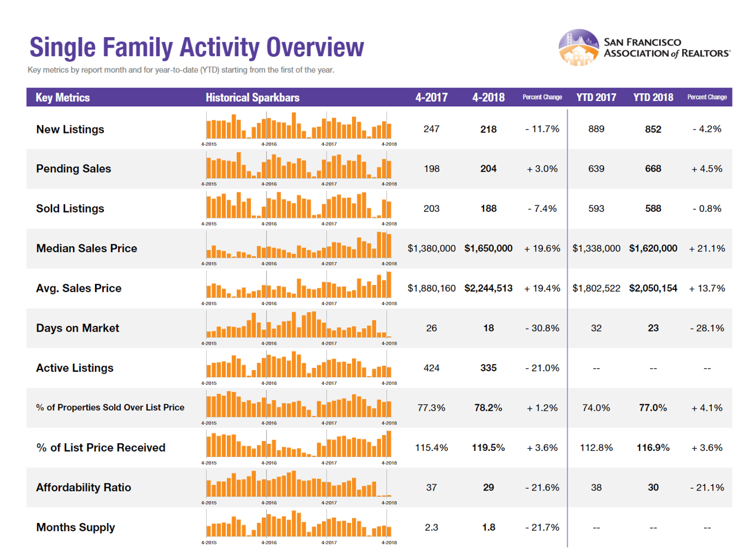Click the Avg. Sales Price row label

pyautogui.click(x=79, y=289)
